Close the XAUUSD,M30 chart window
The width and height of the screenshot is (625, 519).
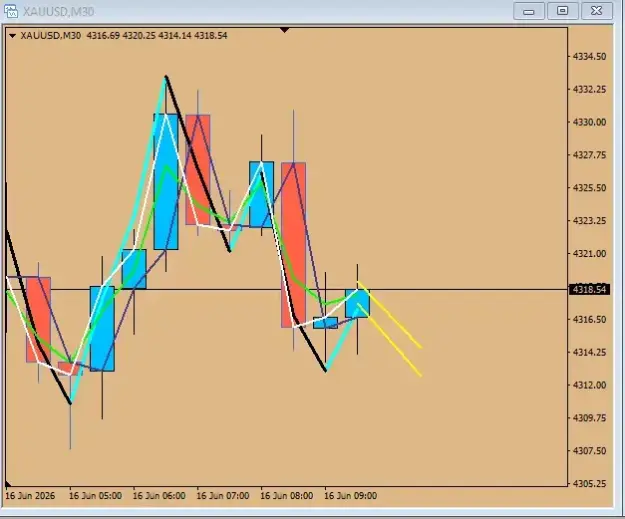[597, 11]
